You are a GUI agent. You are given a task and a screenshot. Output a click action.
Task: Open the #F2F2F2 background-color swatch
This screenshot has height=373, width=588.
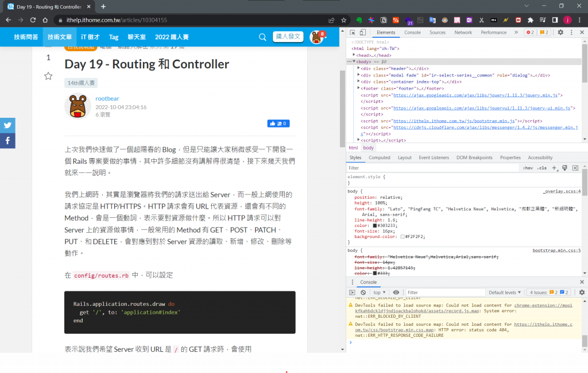403,237
